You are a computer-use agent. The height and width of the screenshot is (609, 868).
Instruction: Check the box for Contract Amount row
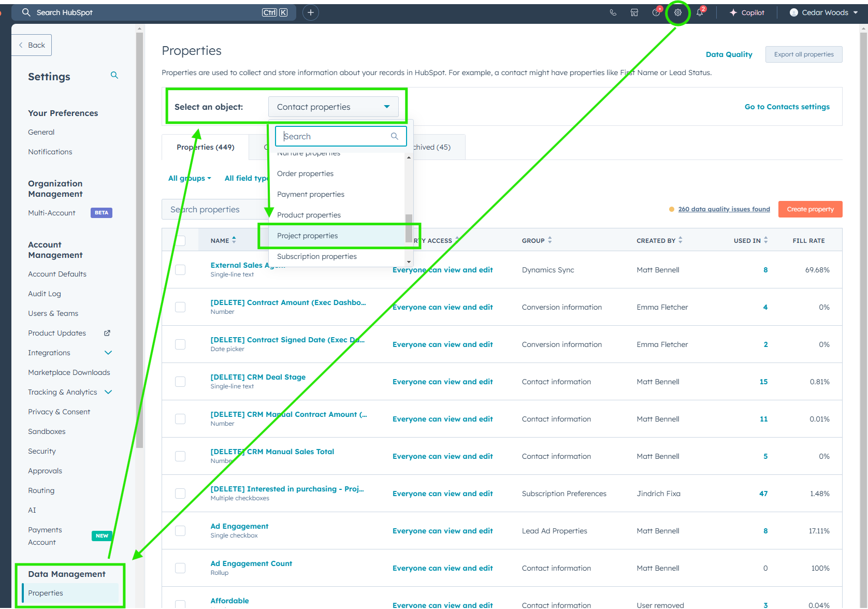pos(180,307)
